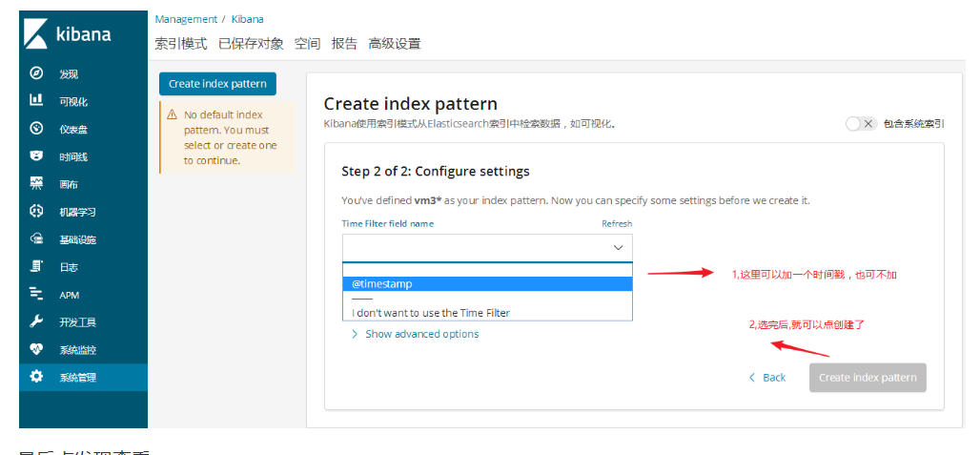Expand Show advanced options
980x455 pixels.
pyautogui.click(x=415, y=335)
